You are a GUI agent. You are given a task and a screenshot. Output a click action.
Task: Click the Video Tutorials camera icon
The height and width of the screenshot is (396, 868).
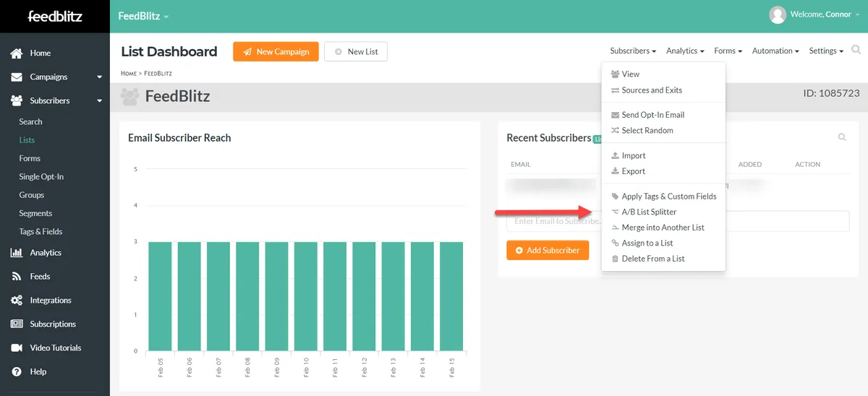pos(16,348)
